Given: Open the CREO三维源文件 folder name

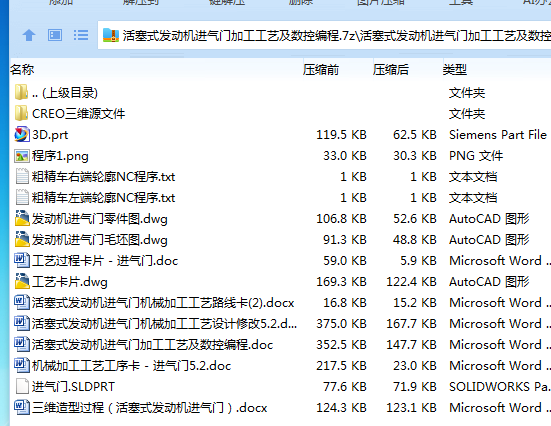Looking at the screenshot, I should tap(78, 114).
